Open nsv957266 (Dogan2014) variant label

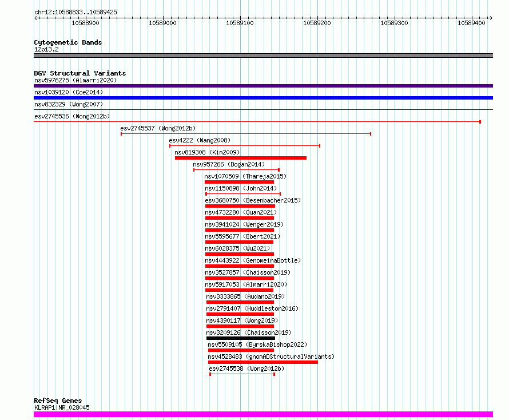click(x=229, y=164)
